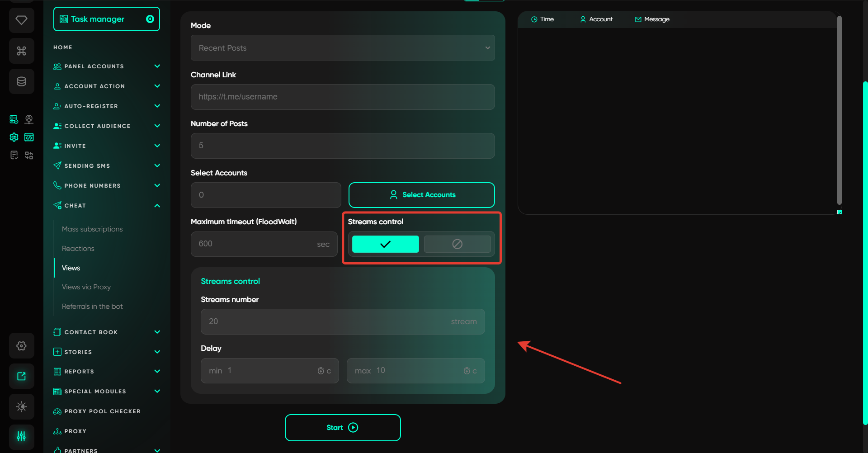Click the code window icon in left rail
This screenshot has height=453, width=868.
click(29, 137)
